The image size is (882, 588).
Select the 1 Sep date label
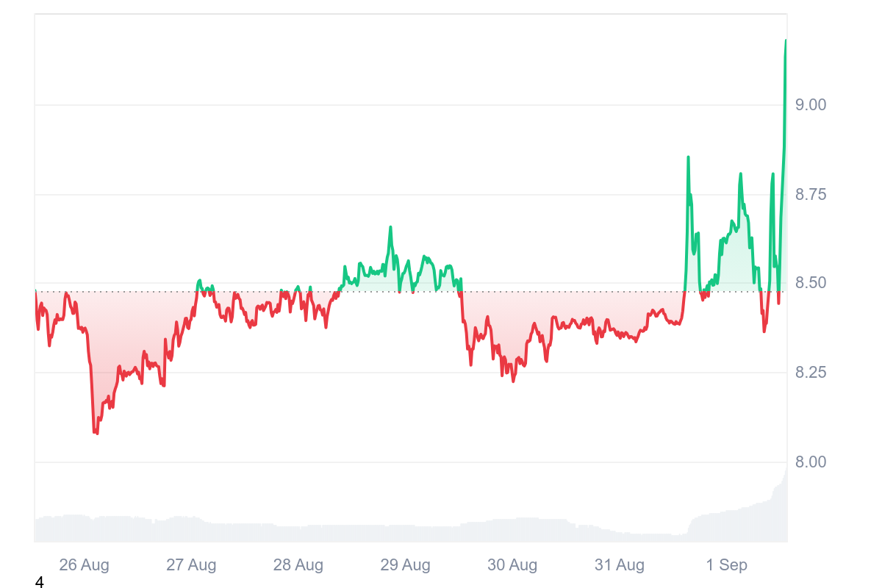tap(726, 565)
